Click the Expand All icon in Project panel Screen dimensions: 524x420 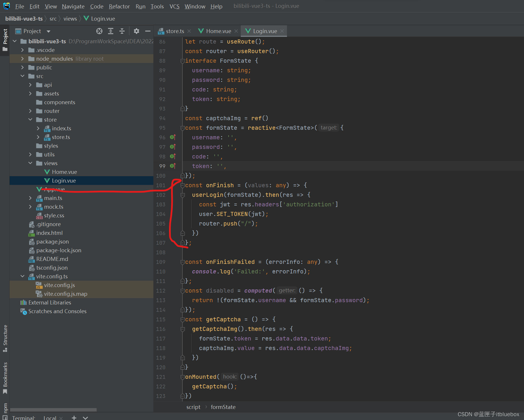coord(111,31)
